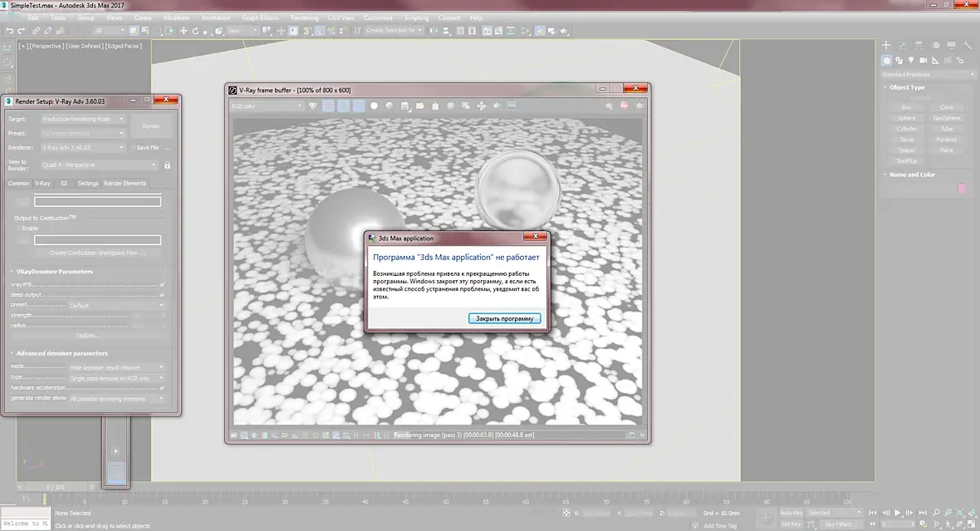This screenshot has height=531, width=980.
Task: Click the stop rendering red icon in frame buffer
Action: click(624, 106)
